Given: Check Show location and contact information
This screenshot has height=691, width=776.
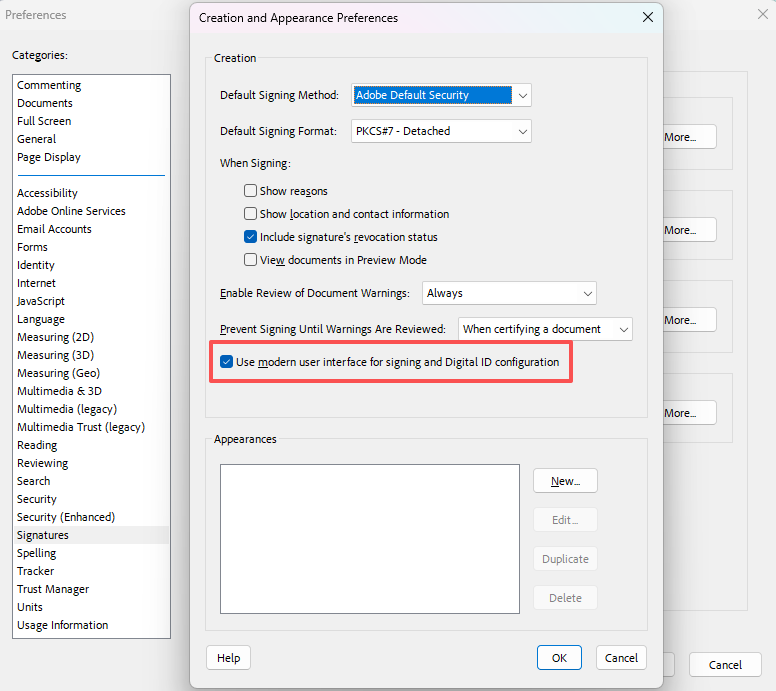Looking at the screenshot, I should pyautogui.click(x=251, y=214).
